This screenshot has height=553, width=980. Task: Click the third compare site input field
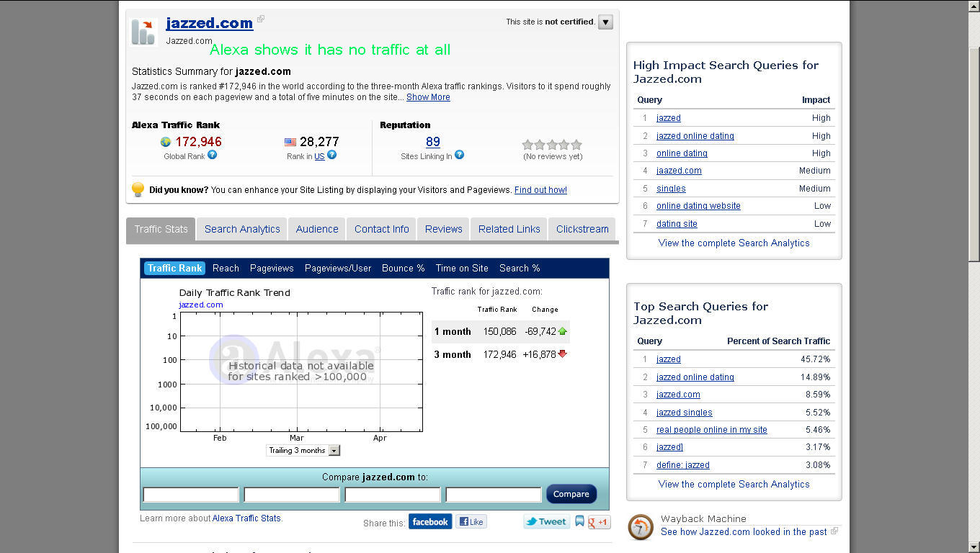(x=393, y=495)
